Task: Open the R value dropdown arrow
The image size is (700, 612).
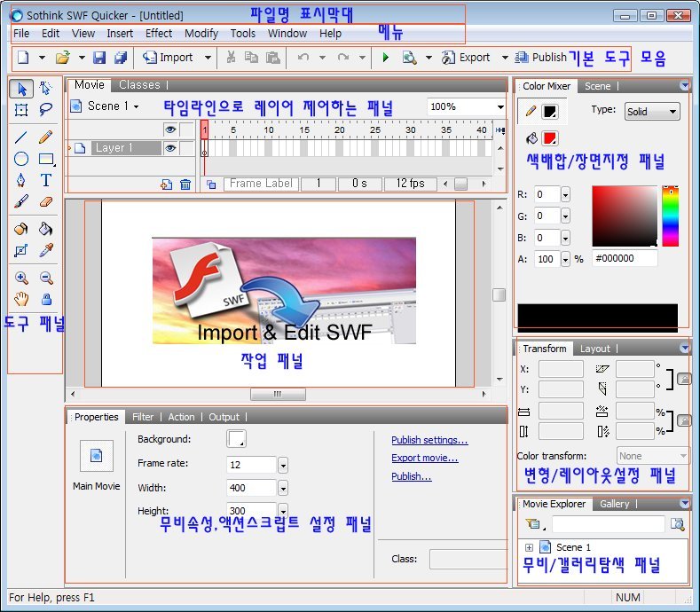Action: (x=565, y=194)
